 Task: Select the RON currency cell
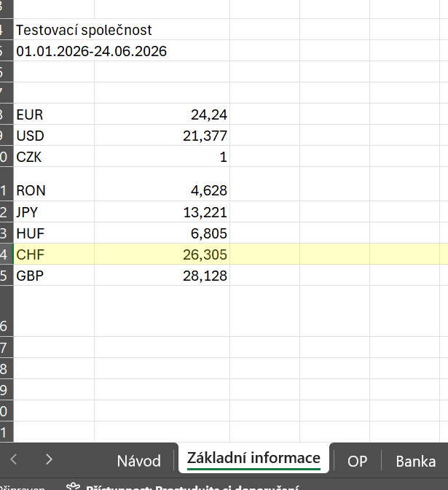pos(54,184)
